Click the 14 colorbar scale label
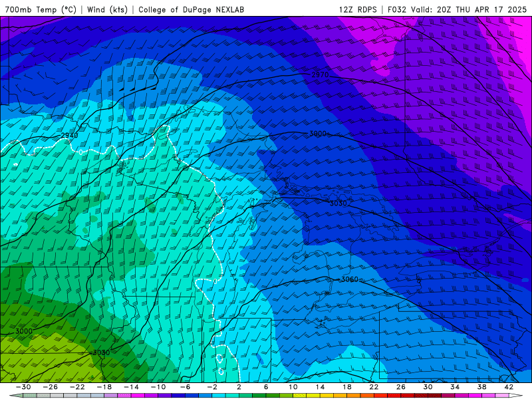532x399 pixels. click(x=320, y=387)
